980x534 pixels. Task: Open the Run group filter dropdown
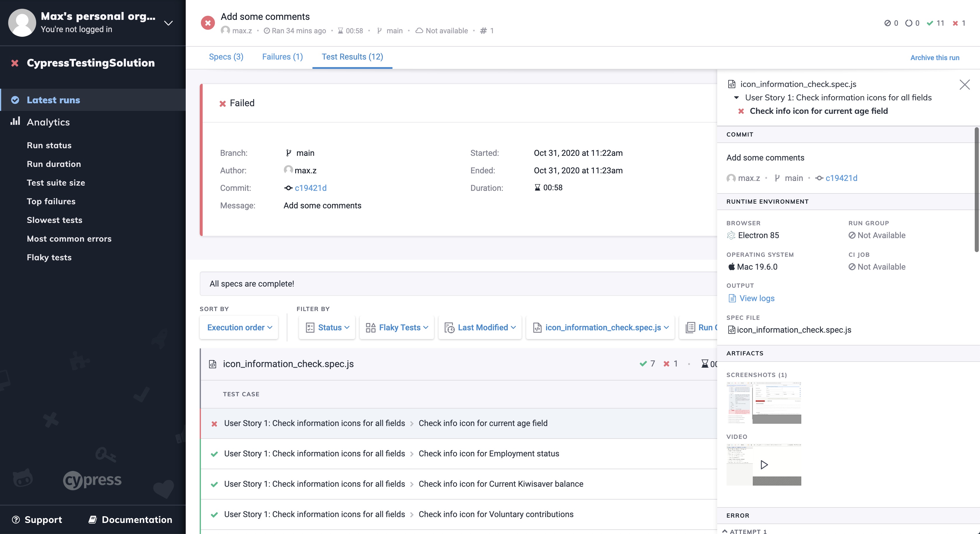[x=698, y=327]
